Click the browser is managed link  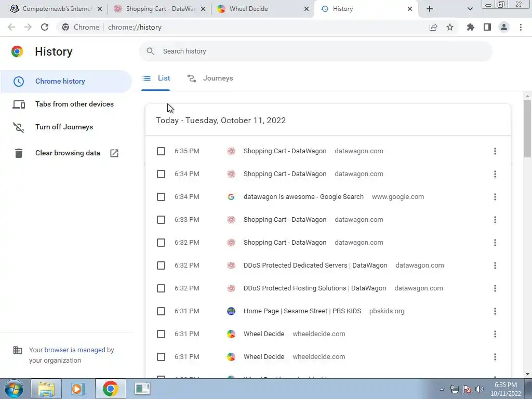click(75, 350)
